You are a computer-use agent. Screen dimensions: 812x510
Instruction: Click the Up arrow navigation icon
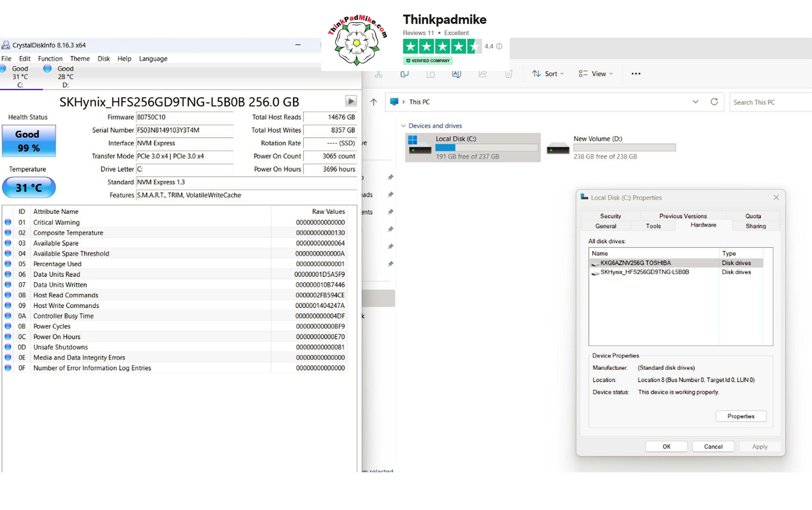tap(374, 102)
